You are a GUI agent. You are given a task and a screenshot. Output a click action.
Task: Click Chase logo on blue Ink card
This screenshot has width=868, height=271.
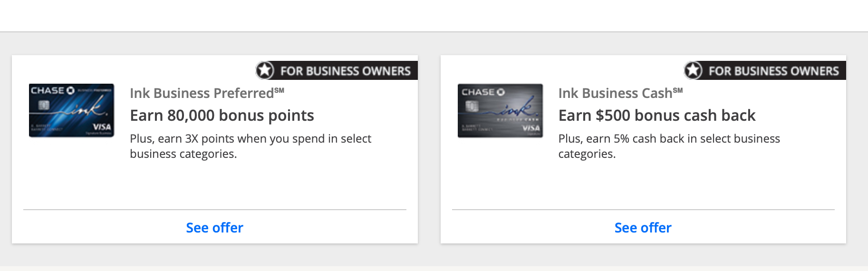point(53,90)
